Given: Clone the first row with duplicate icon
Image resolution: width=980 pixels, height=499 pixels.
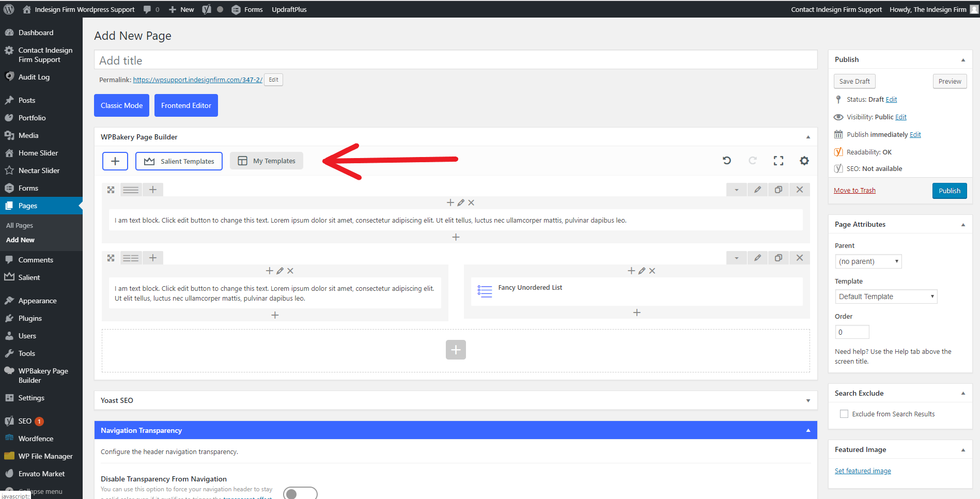Looking at the screenshot, I should (778, 190).
